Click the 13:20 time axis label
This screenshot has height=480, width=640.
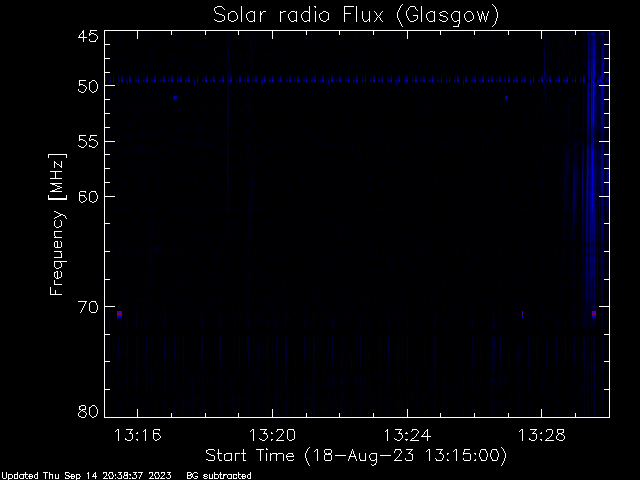point(272,435)
